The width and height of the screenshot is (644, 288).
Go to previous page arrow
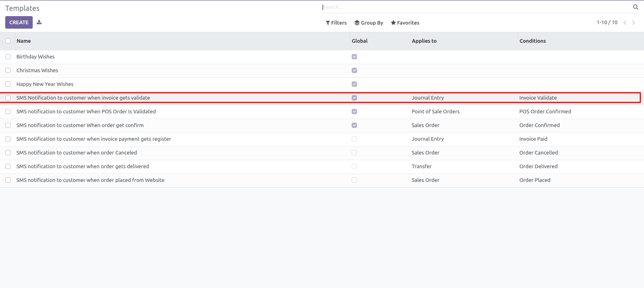point(625,23)
